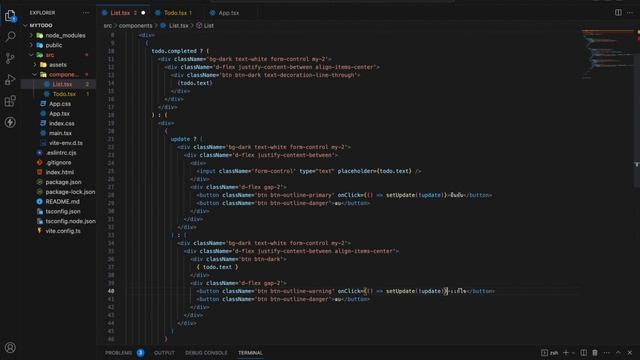Kill terminal with trash icon

pyautogui.click(x=595, y=353)
